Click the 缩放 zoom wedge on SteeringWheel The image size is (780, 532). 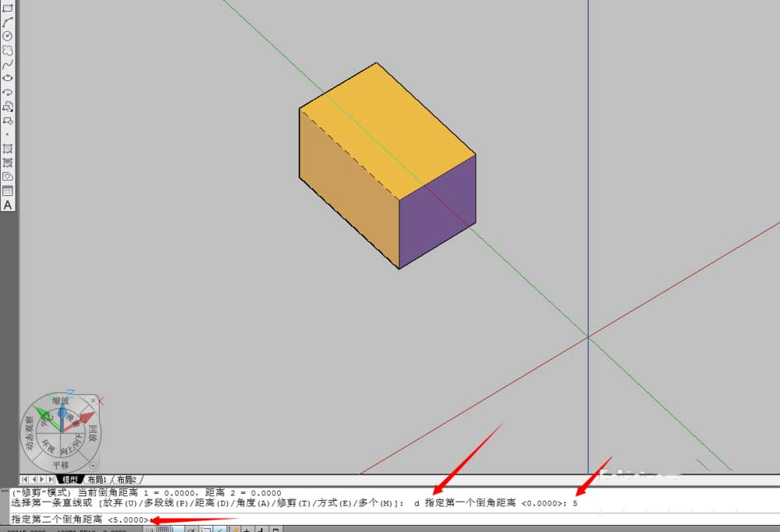coord(61,401)
